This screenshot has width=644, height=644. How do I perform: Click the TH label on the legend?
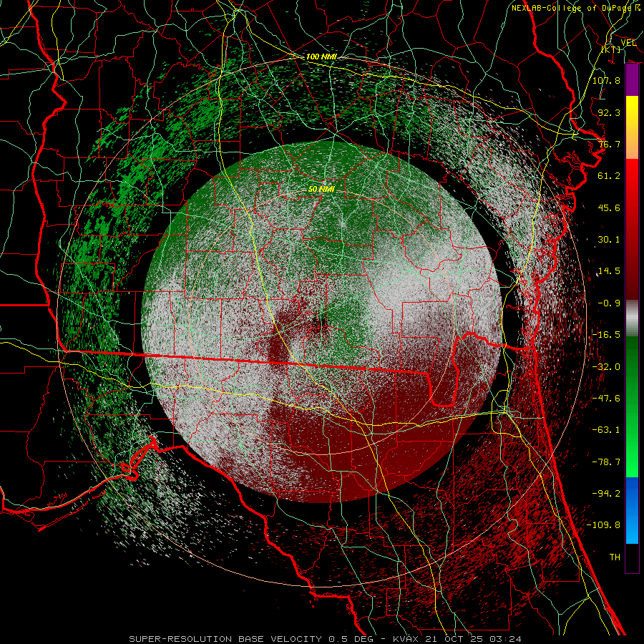615,557
